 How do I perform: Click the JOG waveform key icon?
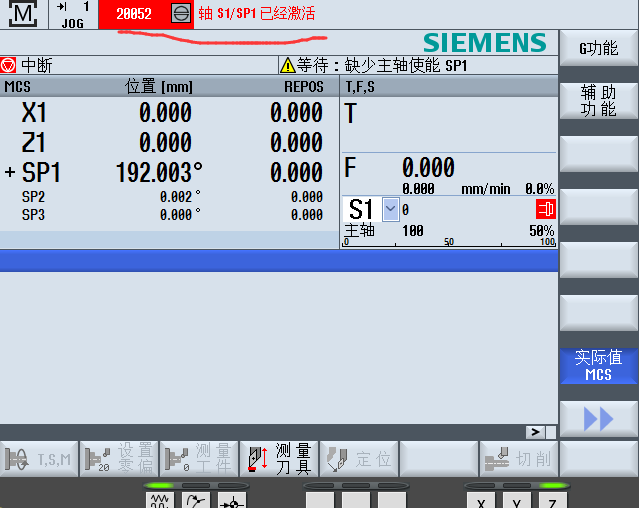[x=160, y=501]
